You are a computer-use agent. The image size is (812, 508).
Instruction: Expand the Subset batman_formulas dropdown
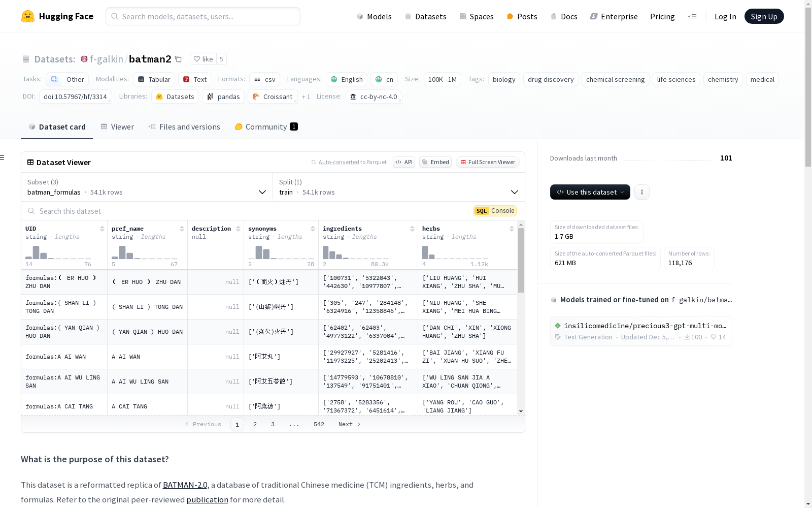[147, 187]
